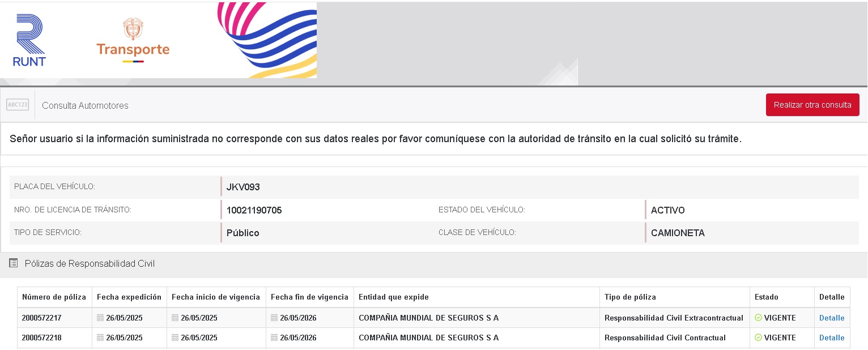Screen dimensions: 868x350
Task: Click the Entidad que expide column header
Action: 394,297
